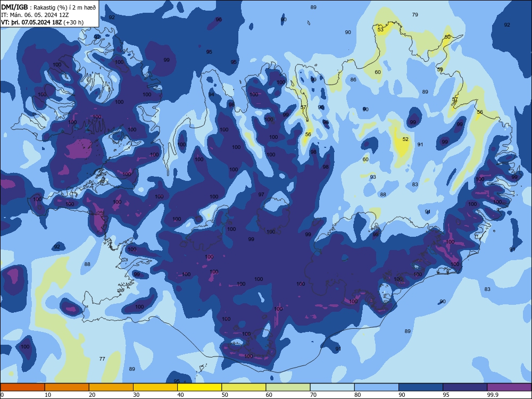Click the legend label 50
The width and height of the screenshot is (532, 399).
tap(225, 395)
